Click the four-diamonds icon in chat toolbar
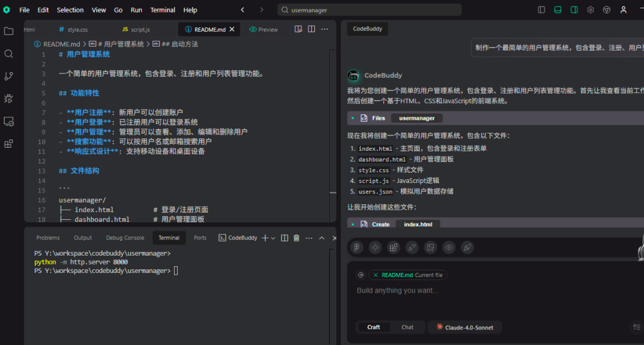Screen dimensions: 644x345 click(x=375, y=247)
